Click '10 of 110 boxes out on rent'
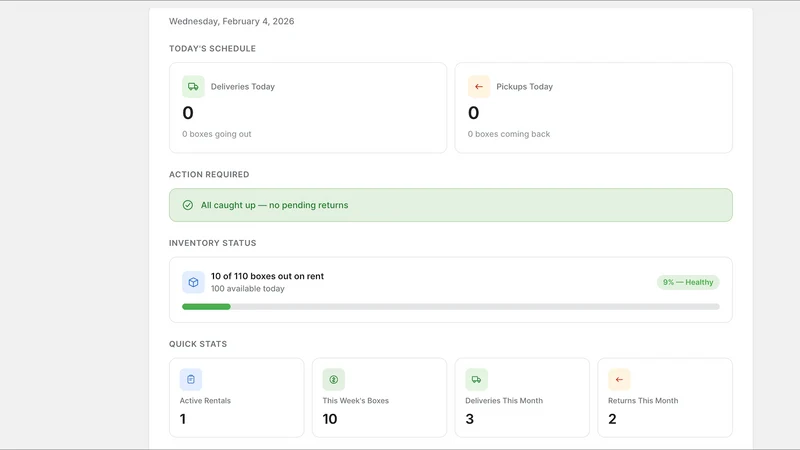 click(267, 276)
